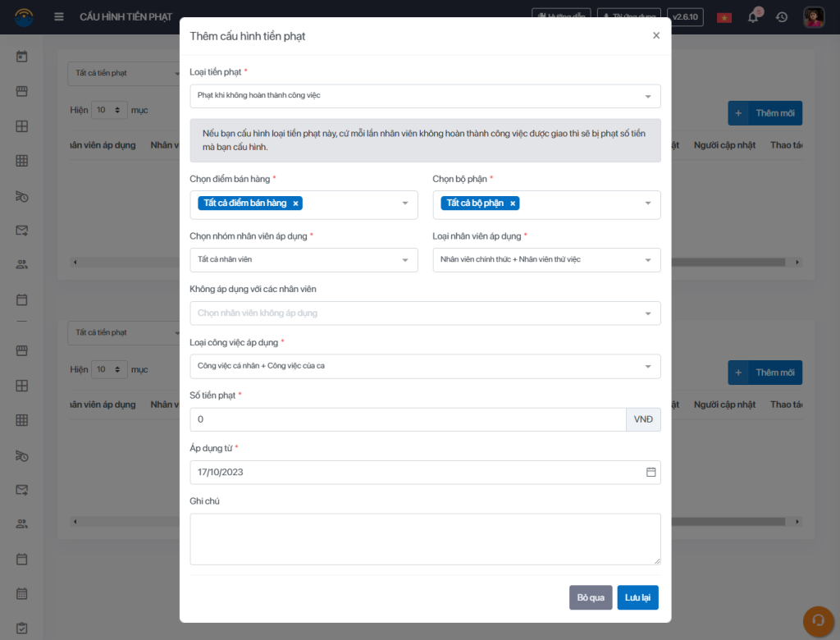Open the Chọn nhóm nhân viên áp dụng dropdown
This screenshot has height=640, width=840.
click(x=304, y=260)
